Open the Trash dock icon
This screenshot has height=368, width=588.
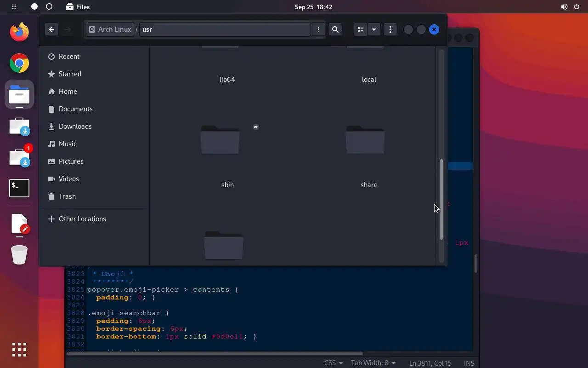click(x=19, y=255)
